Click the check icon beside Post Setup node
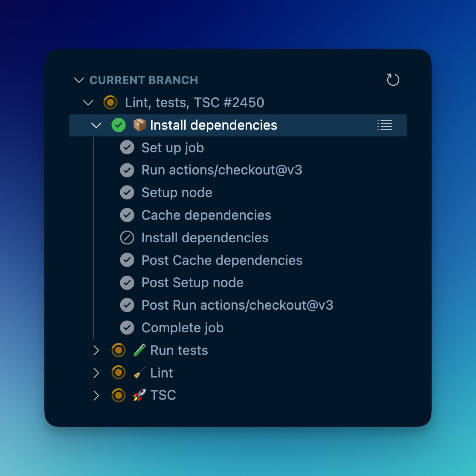 point(127,283)
